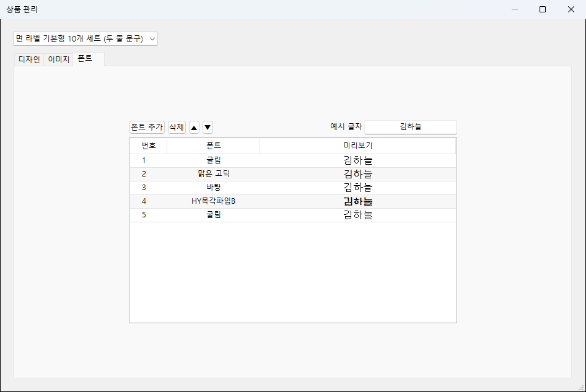The height and width of the screenshot is (392, 586).
Task: Close the 상품 관리 window
Action: 571,9
